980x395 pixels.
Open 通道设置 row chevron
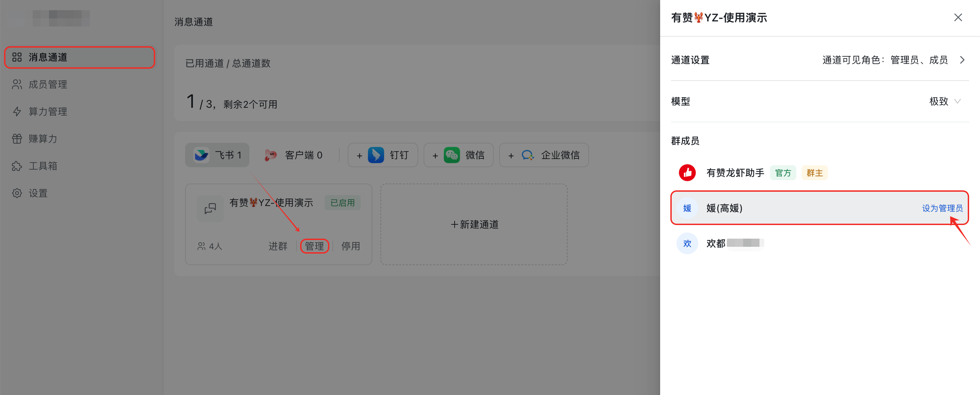962,60
